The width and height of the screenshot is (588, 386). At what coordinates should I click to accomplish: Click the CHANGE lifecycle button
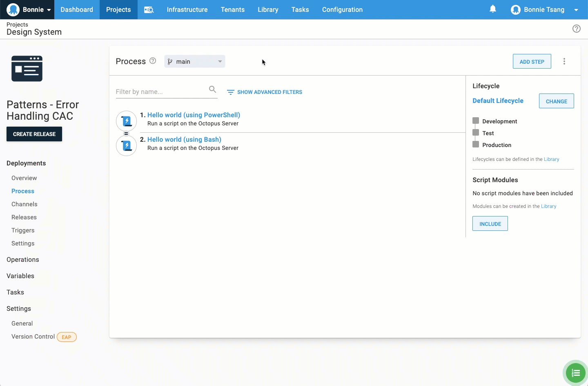557,101
